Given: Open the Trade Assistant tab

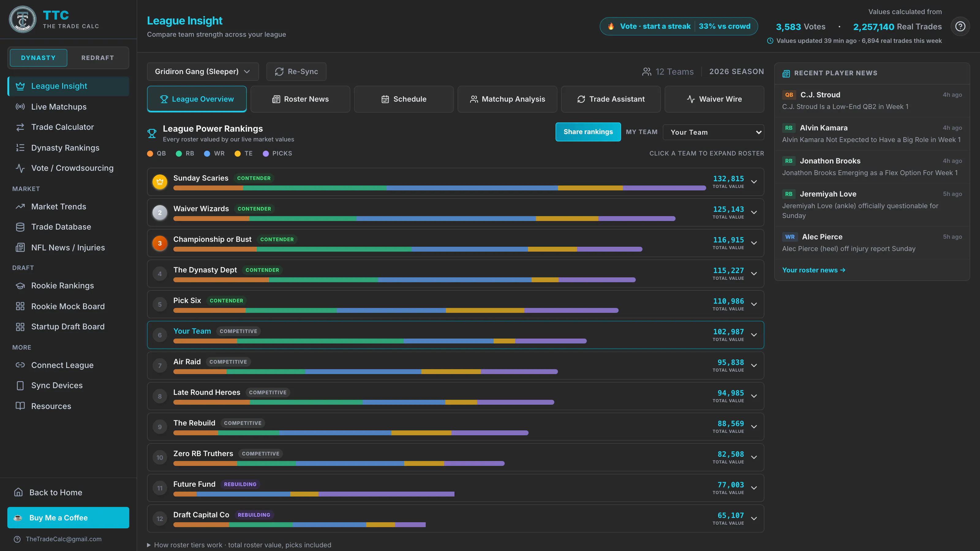Looking at the screenshot, I should click(x=611, y=99).
